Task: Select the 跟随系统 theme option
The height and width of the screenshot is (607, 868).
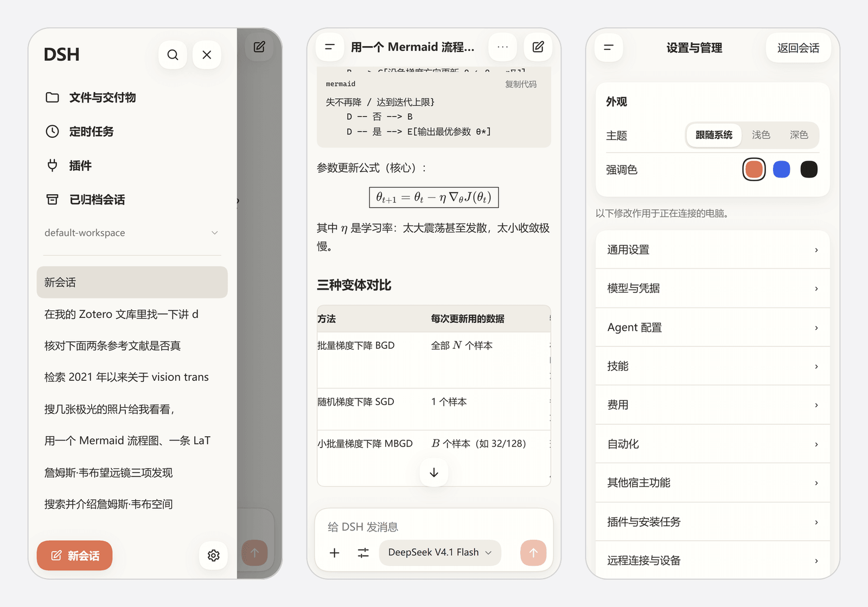Action: (x=714, y=135)
